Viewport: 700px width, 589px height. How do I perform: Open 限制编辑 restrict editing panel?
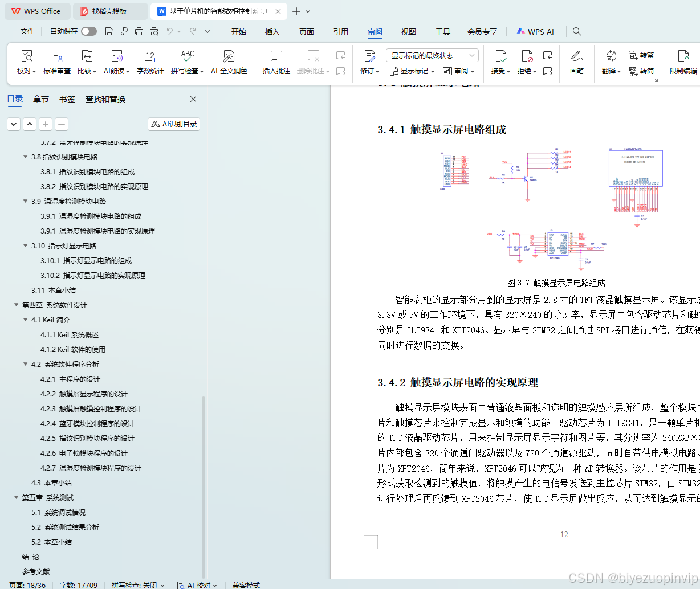coord(682,63)
